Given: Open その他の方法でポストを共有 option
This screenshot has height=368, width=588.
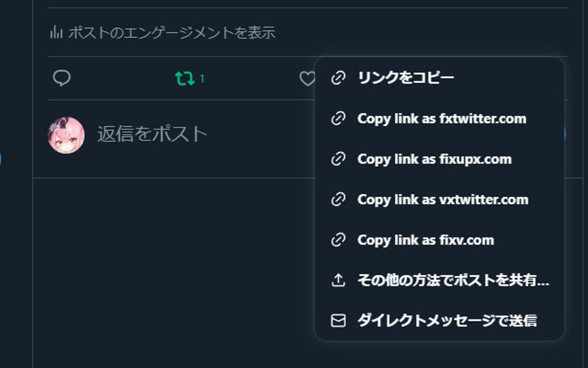Looking at the screenshot, I should point(453,280).
